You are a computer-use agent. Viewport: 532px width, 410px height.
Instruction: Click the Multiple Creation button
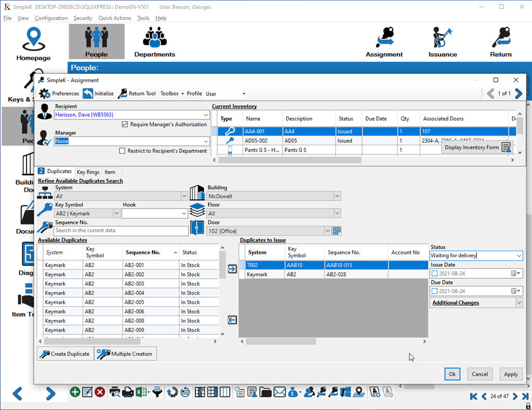pos(125,353)
